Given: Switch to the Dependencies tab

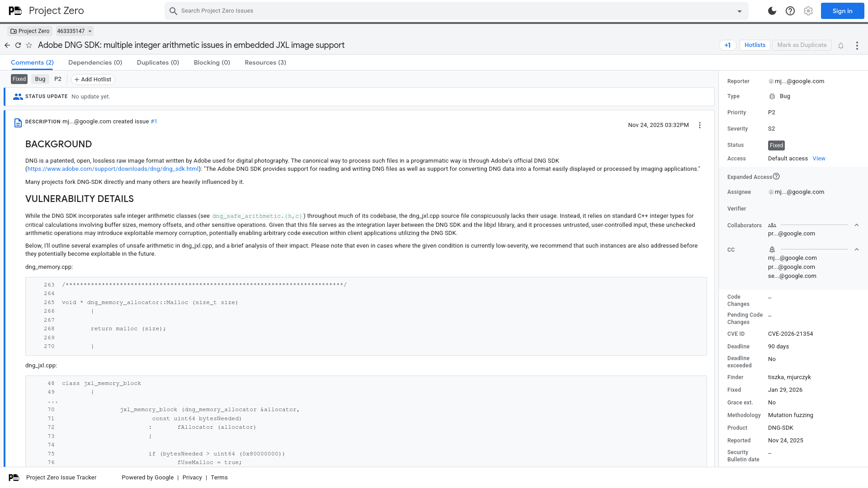Looking at the screenshot, I should pos(95,62).
